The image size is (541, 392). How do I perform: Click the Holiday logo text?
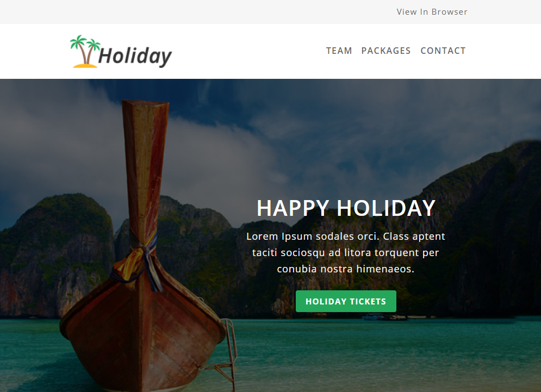(x=135, y=56)
